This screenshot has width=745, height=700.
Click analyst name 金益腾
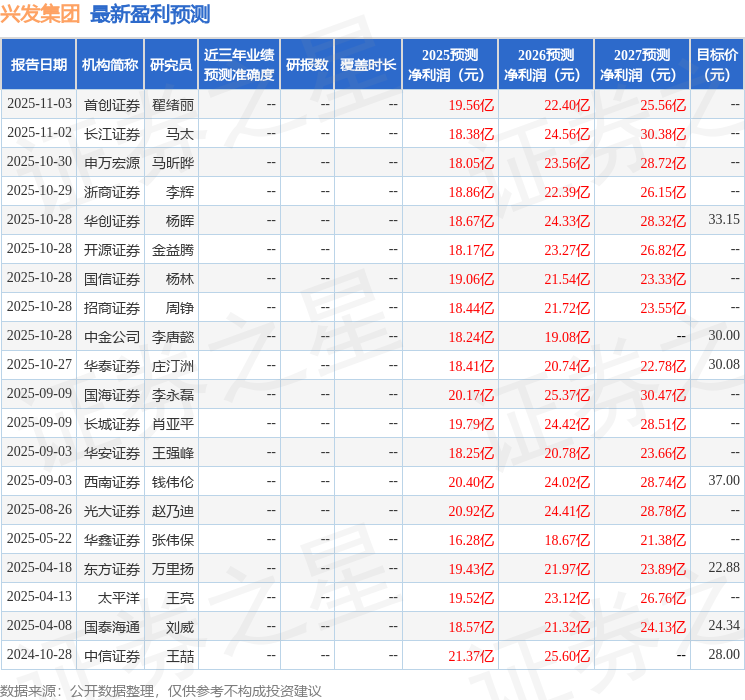click(173, 250)
